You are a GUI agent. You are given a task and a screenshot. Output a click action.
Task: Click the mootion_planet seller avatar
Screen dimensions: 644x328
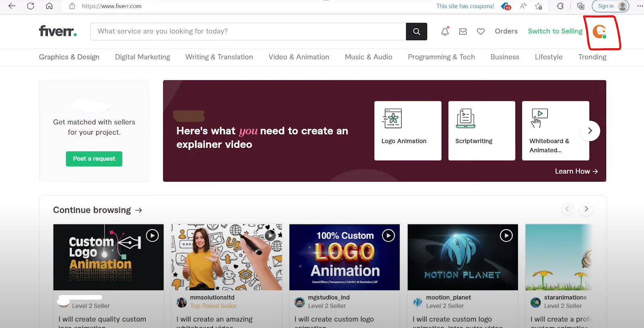418,302
